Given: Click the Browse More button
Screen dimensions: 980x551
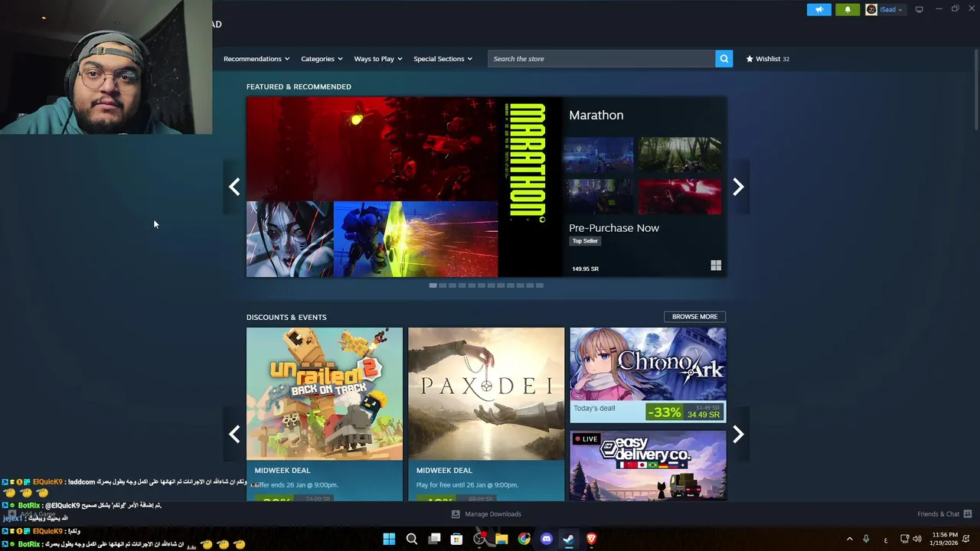Looking at the screenshot, I should click(694, 317).
